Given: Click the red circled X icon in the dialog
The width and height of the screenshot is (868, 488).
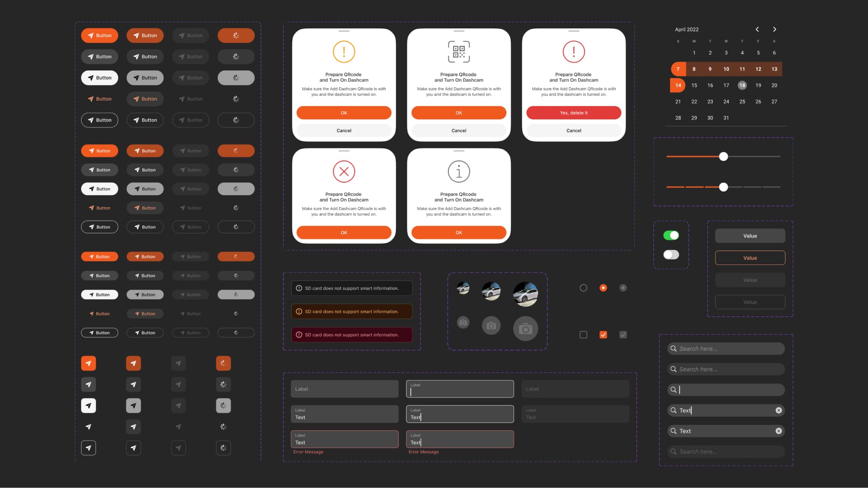Looking at the screenshot, I should (x=344, y=171).
